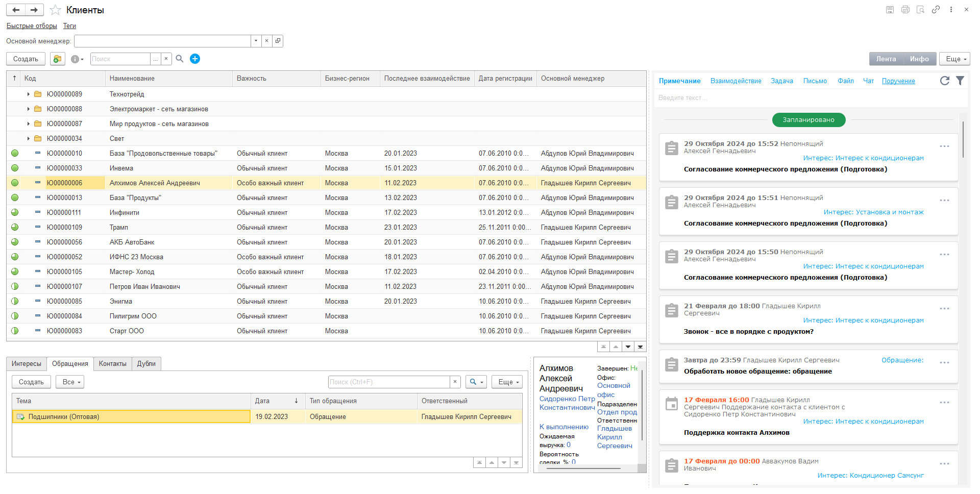Click the create group folder icon
Viewport: 980px width, 494px height.
pos(58,59)
